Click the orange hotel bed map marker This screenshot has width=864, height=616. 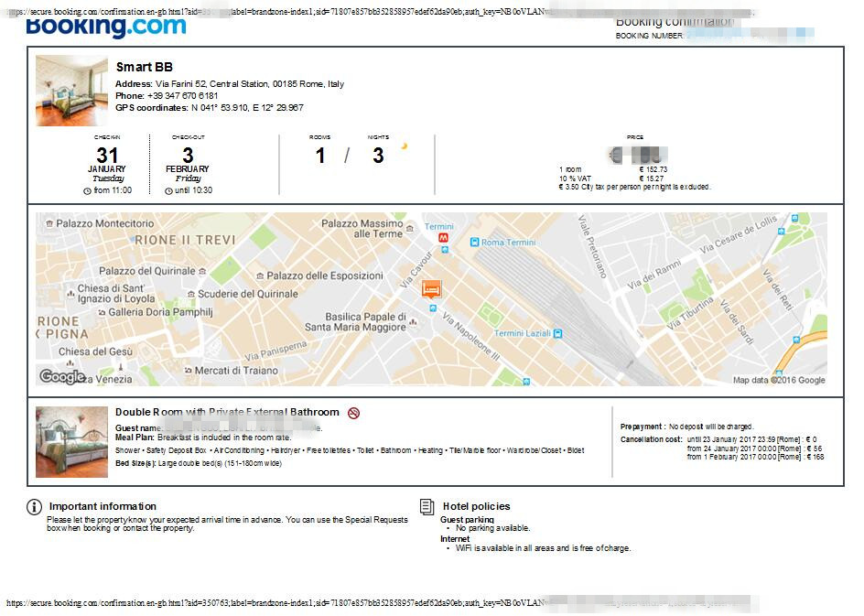(x=431, y=288)
